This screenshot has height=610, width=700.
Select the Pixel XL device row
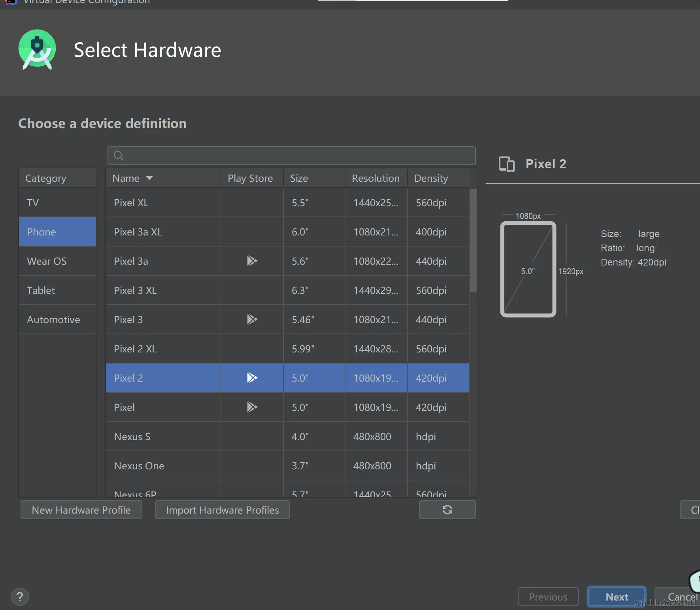click(x=287, y=203)
